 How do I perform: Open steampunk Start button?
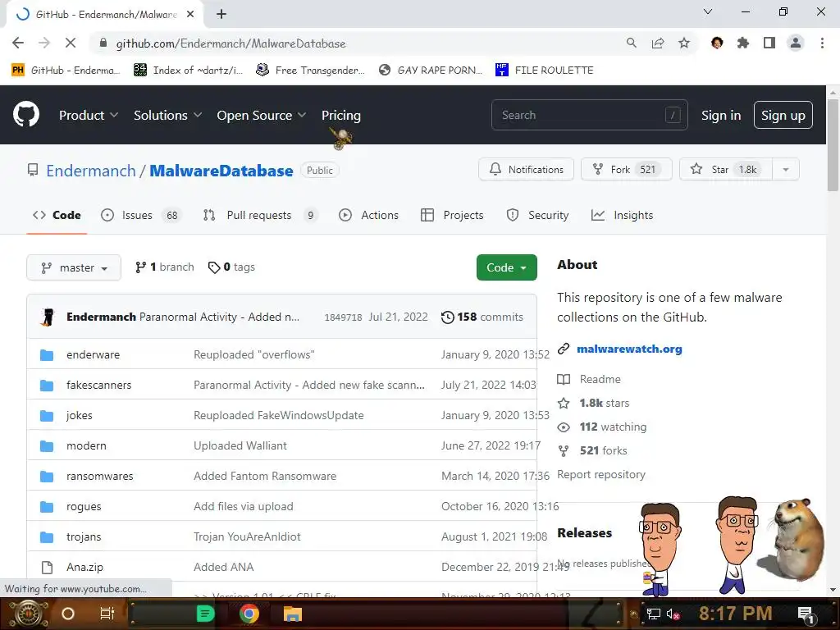28,614
